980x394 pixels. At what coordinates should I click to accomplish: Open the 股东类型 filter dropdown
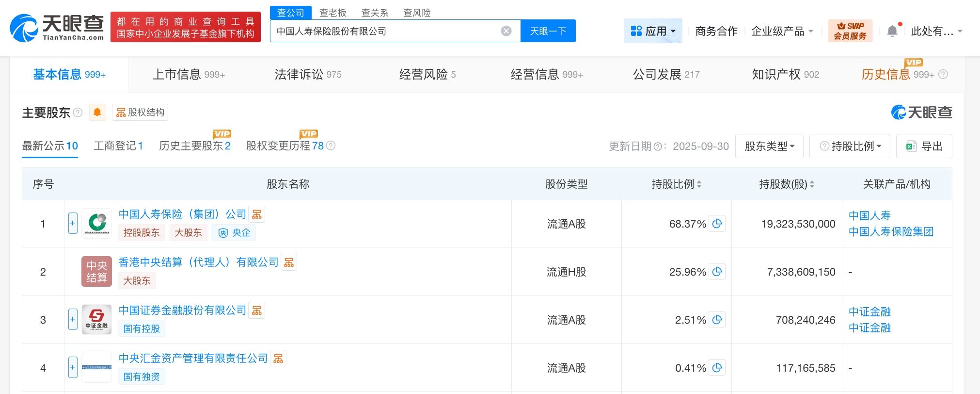769,146
